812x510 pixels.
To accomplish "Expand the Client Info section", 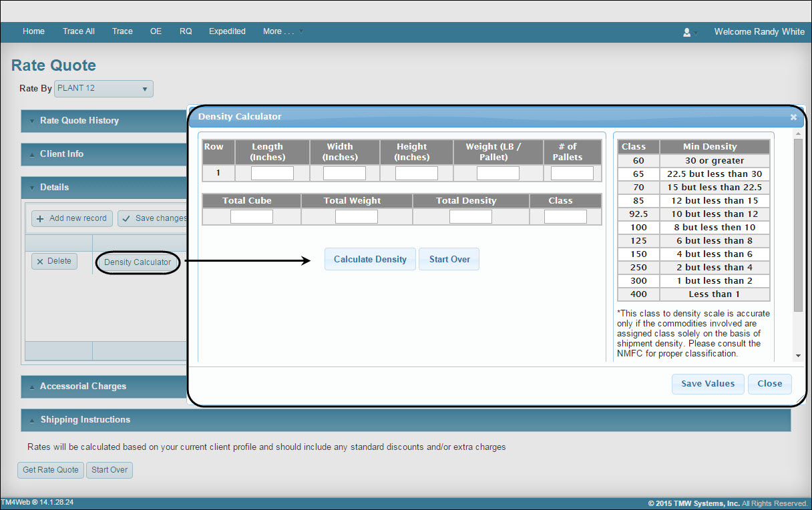I will [104, 154].
